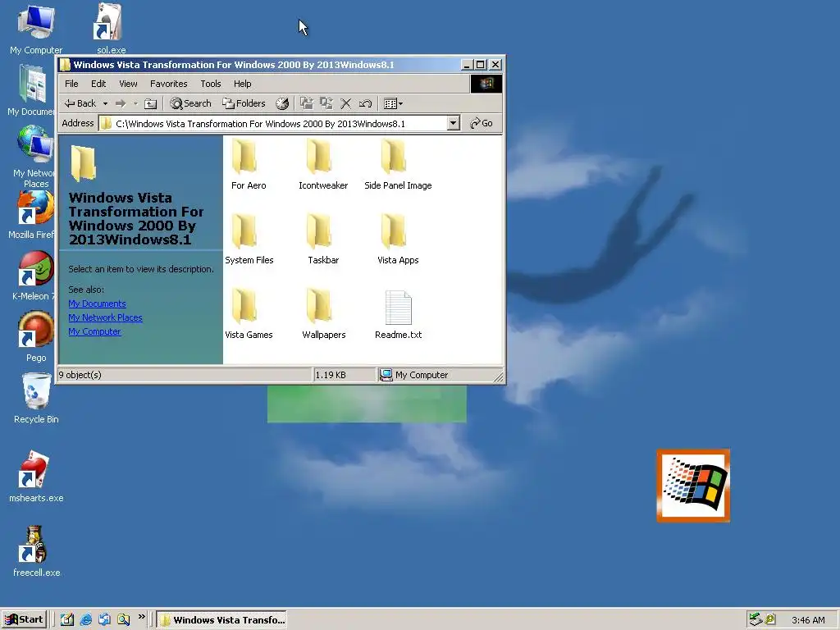Select the Vista Games folder
This screenshot has width=840, height=630.
click(x=249, y=313)
